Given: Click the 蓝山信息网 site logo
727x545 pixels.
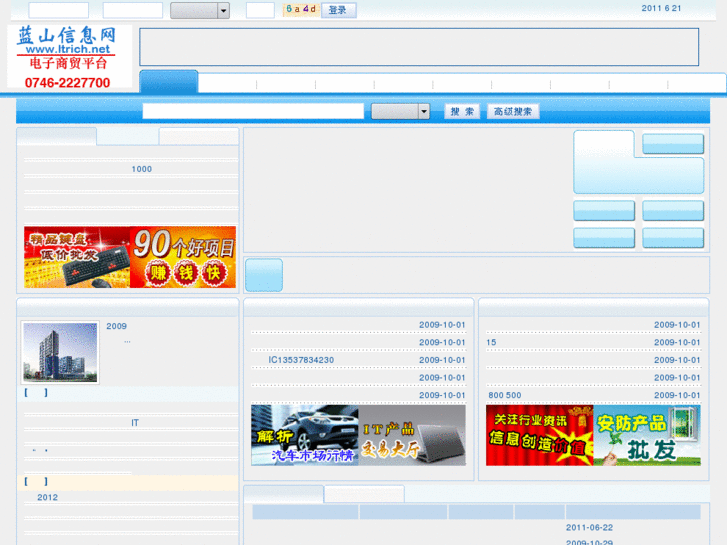Looking at the screenshot, I should 70,56.
